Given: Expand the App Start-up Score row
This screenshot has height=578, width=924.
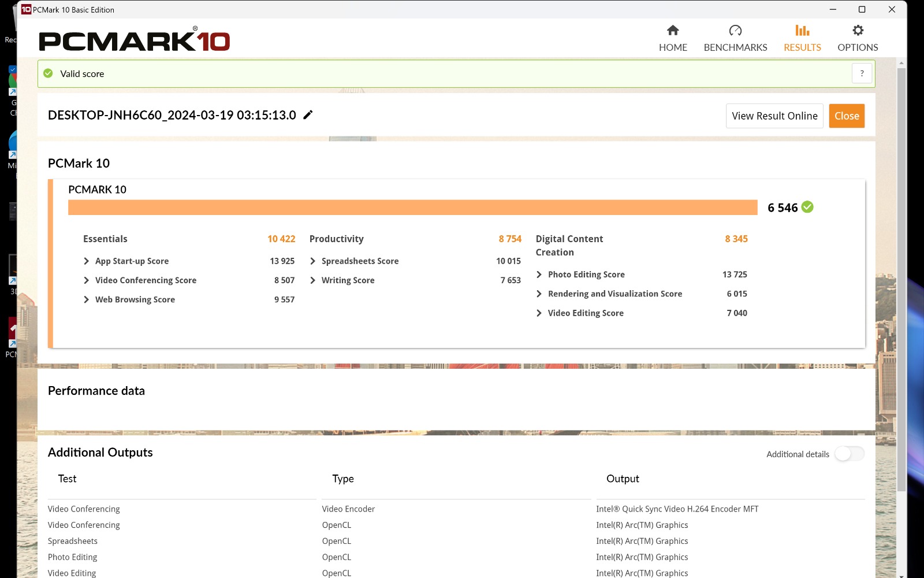Looking at the screenshot, I should tap(87, 261).
